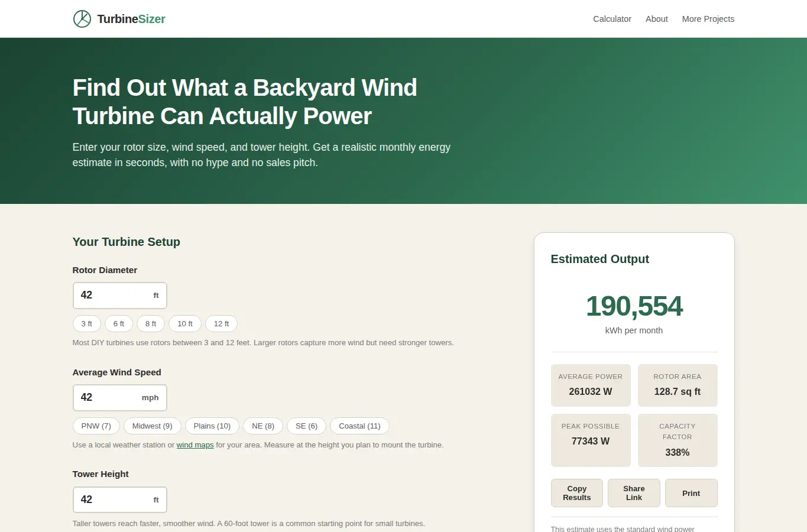The width and height of the screenshot is (807, 532).
Task: Choose the Midwest (9) wind preset
Action: pos(153,426)
